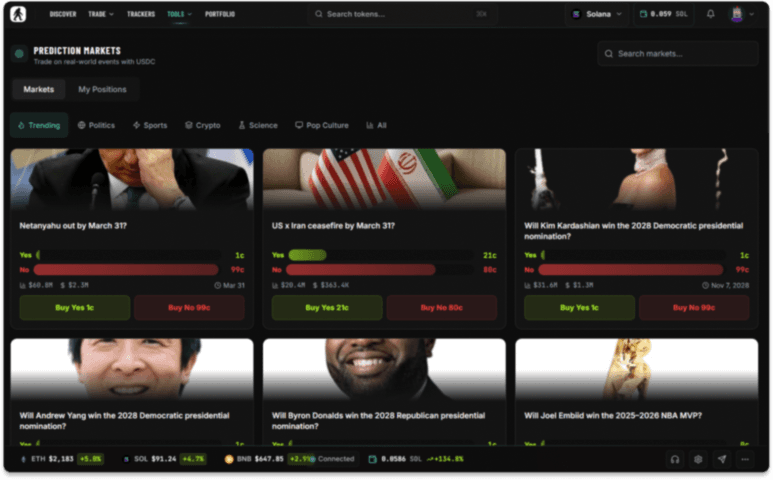The width and height of the screenshot is (773, 480).
Task: Filter markets by Politics category
Action: pos(96,126)
